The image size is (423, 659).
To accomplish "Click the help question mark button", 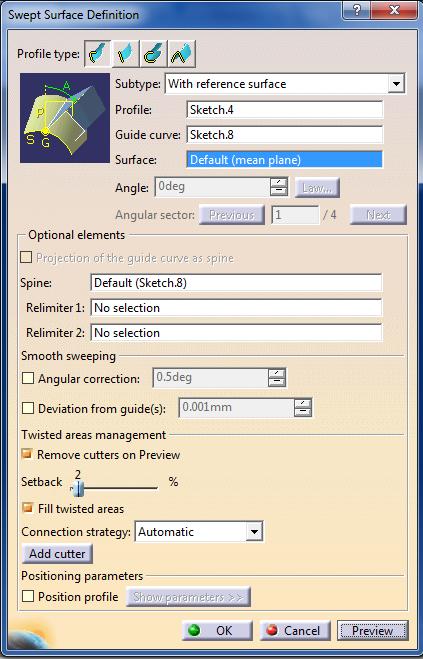I will pos(356,10).
